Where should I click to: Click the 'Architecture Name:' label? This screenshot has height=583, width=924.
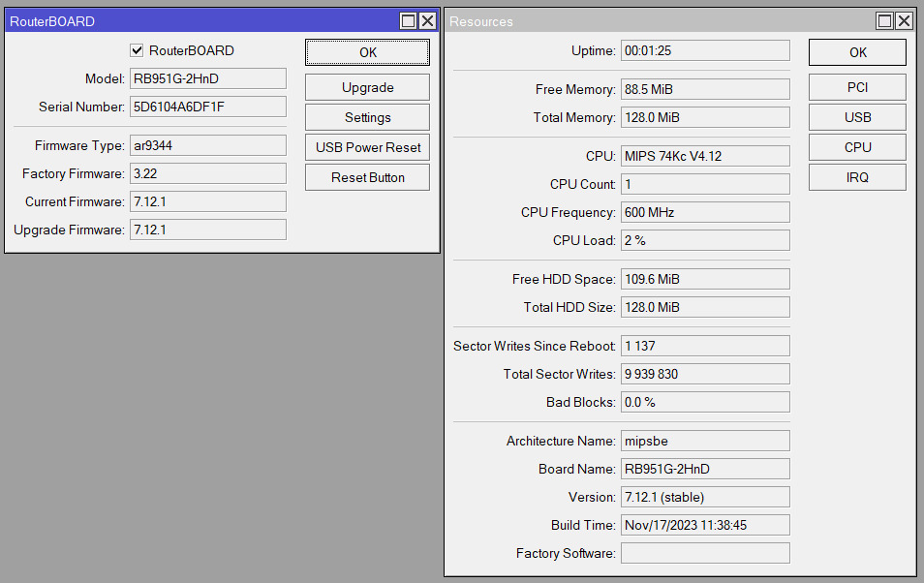pos(561,441)
